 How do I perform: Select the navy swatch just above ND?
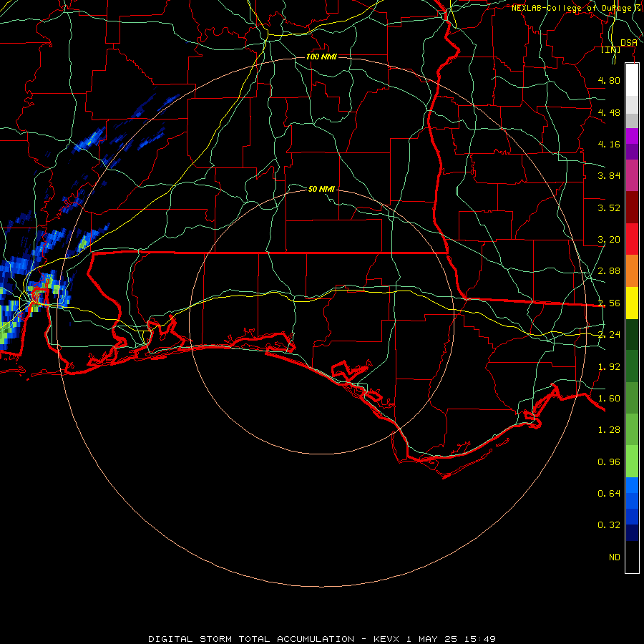(632, 532)
